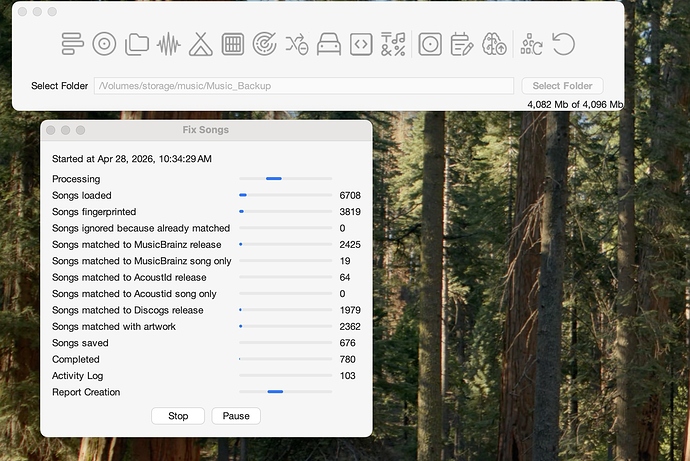690x461 pixels.
Task: Click the folder path input field
Action: (304, 86)
